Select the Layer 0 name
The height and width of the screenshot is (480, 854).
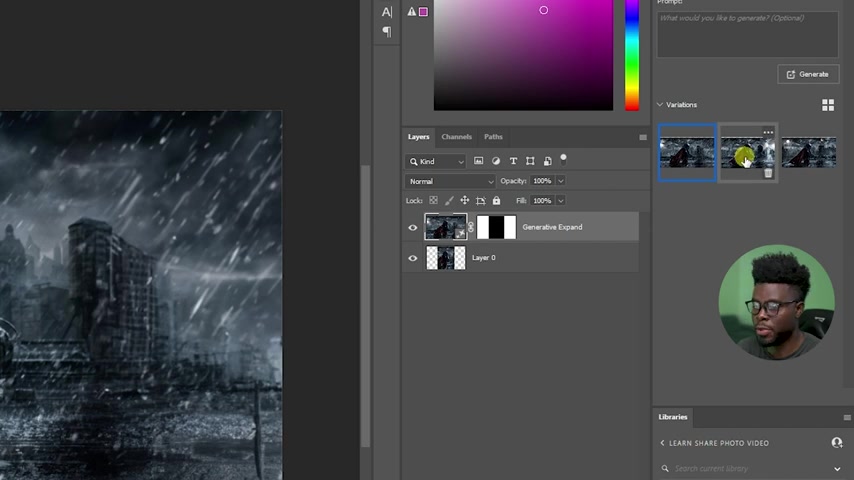[x=484, y=258]
